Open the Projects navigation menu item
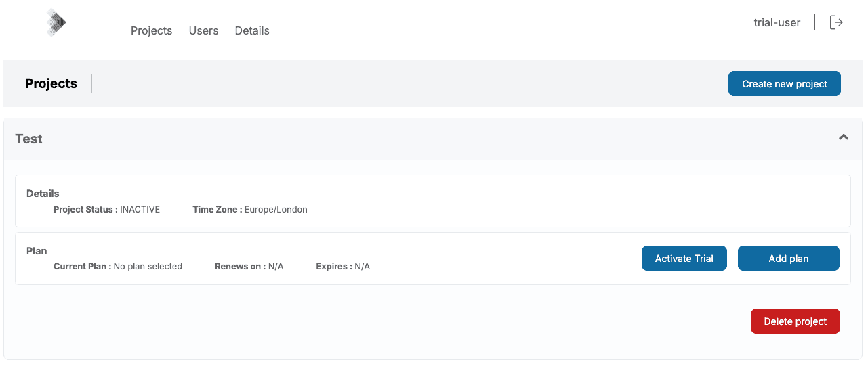This screenshot has width=868, height=379. pyautogui.click(x=151, y=31)
